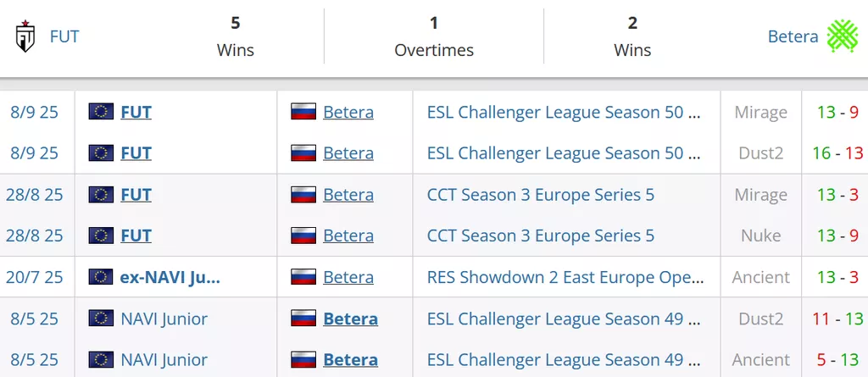Click ex-NAVI Junior team name

[x=170, y=277]
